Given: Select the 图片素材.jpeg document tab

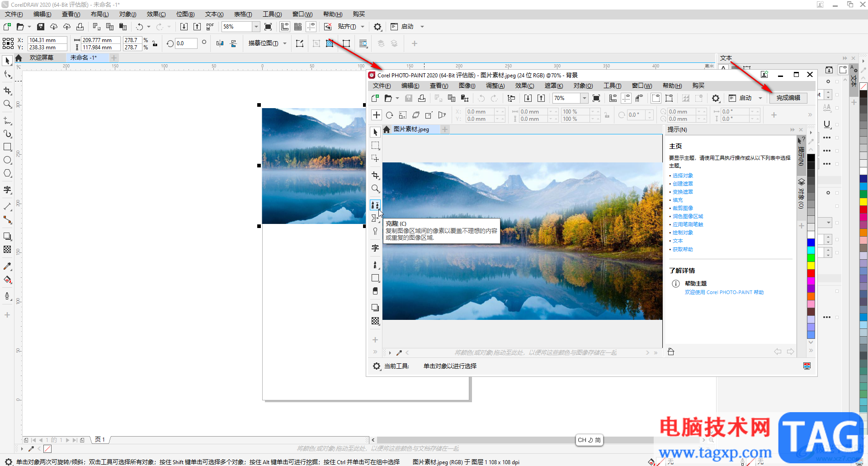Looking at the screenshot, I should point(411,129).
